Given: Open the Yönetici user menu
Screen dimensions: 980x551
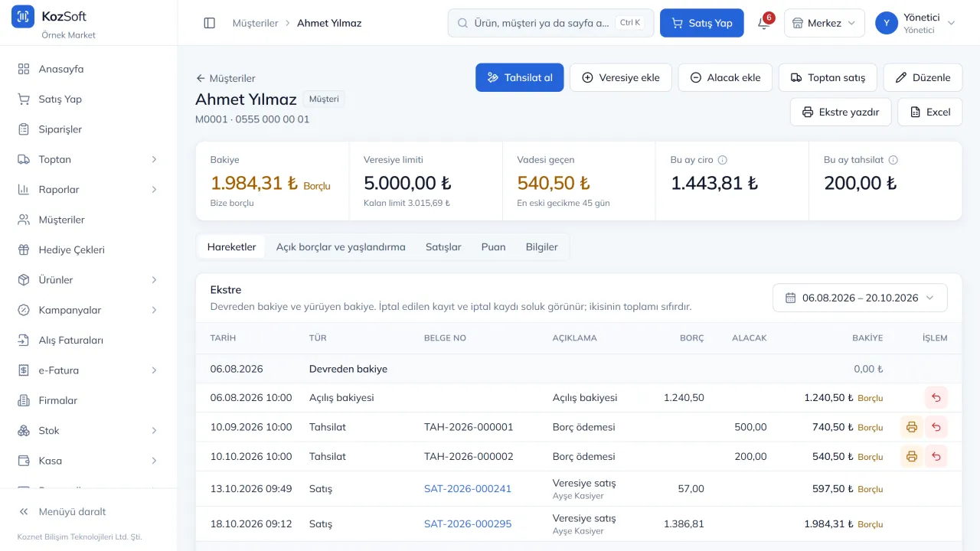Looking at the screenshot, I should 916,23.
